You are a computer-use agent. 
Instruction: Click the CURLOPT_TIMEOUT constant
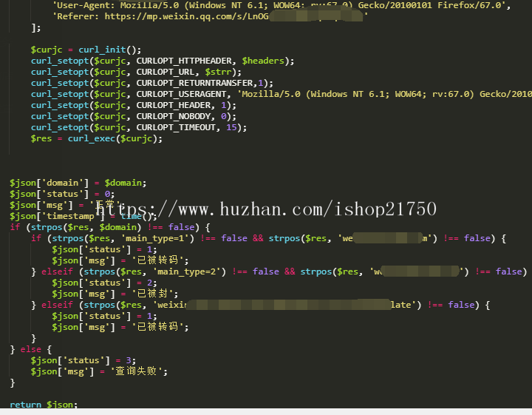(176, 127)
